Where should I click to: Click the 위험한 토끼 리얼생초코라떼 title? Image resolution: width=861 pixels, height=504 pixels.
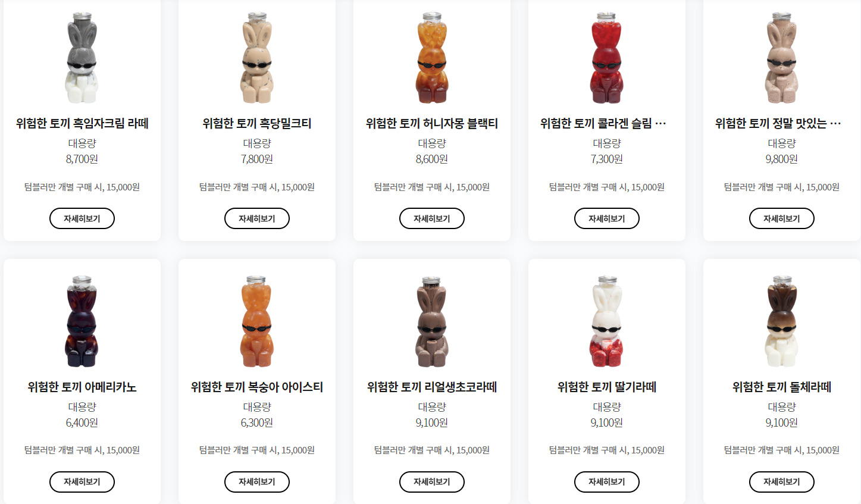click(x=431, y=387)
